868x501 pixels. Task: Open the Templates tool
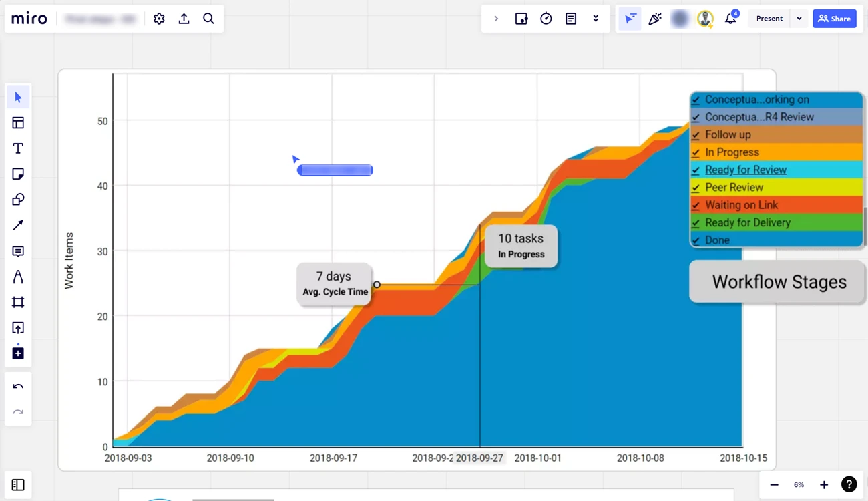click(x=18, y=123)
